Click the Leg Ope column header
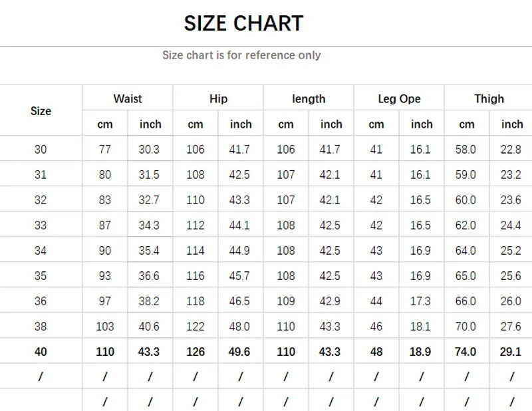 point(399,98)
